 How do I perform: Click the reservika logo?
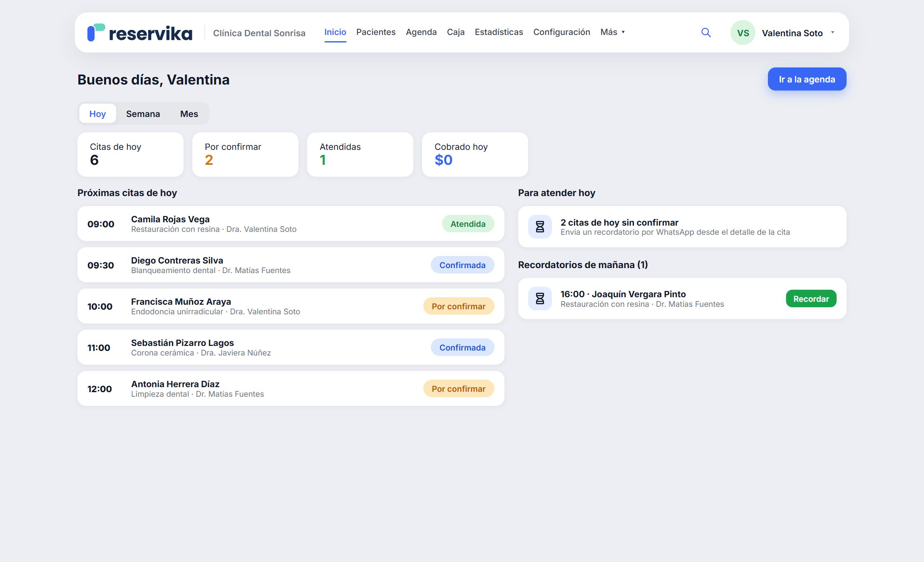(x=140, y=33)
